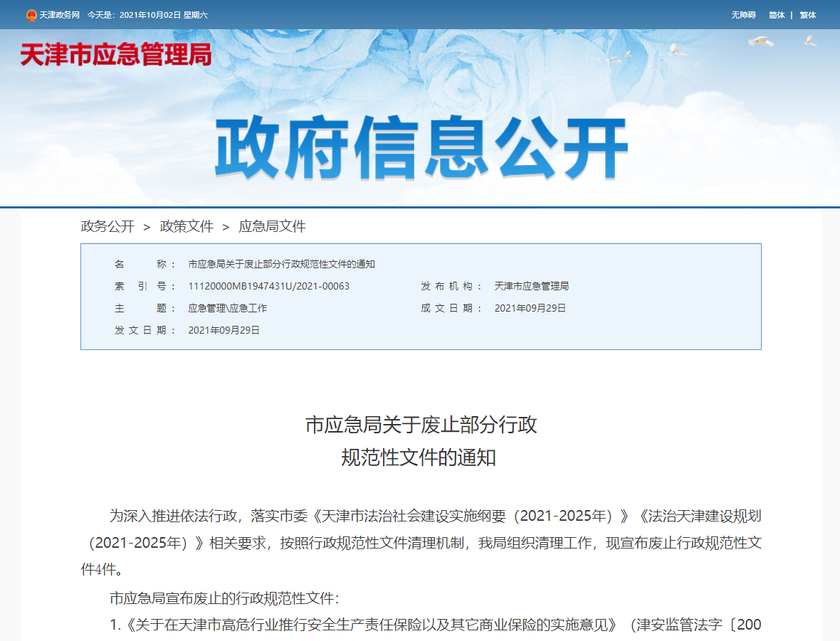This screenshot has height=641, width=840.
Task: Navigate to 政策文件 breadcrumb
Action: click(x=187, y=227)
